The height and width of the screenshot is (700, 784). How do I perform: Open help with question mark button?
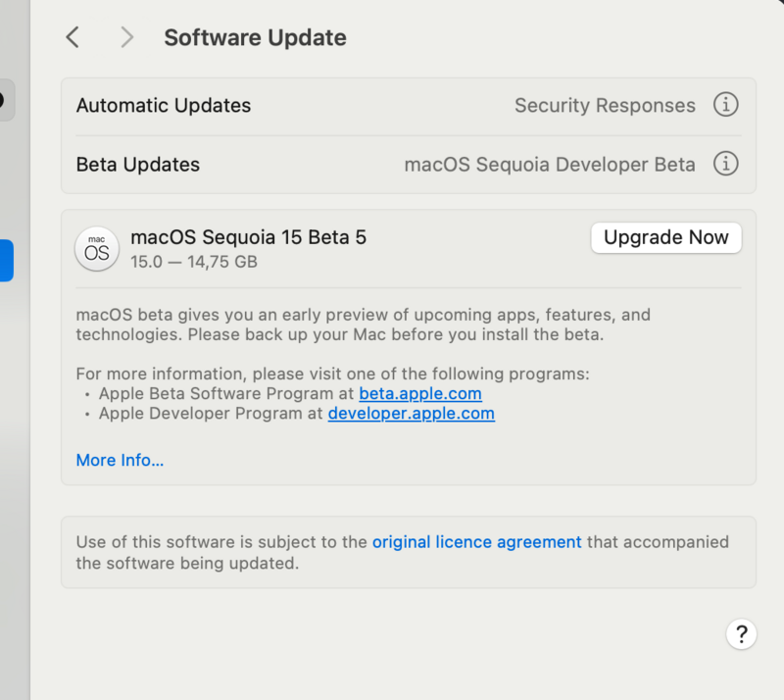click(x=741, y=632)
